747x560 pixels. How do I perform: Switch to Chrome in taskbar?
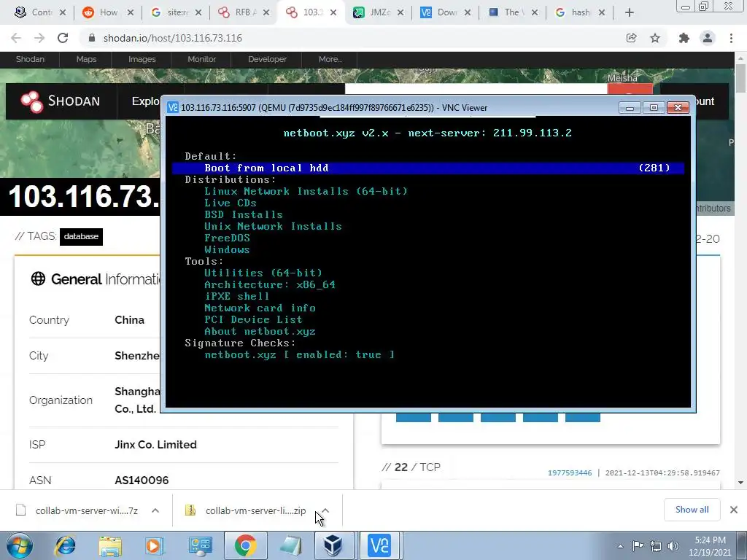245,545
